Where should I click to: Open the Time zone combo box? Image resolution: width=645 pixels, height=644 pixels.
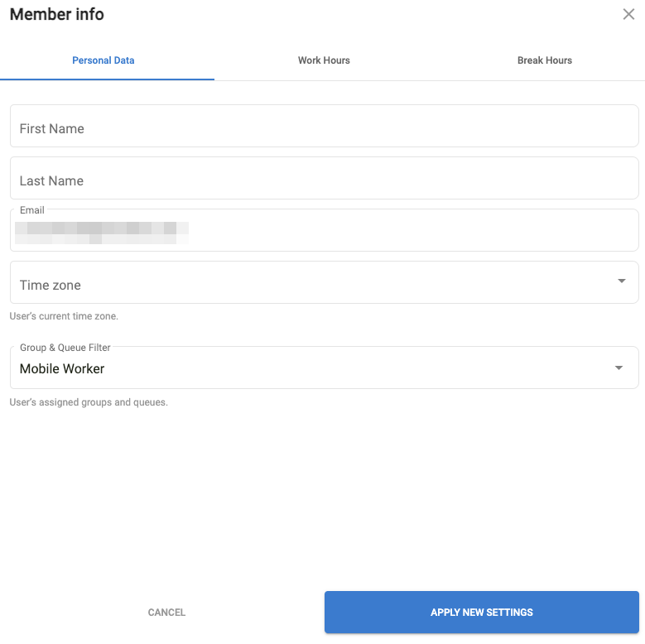click(315, 284)
